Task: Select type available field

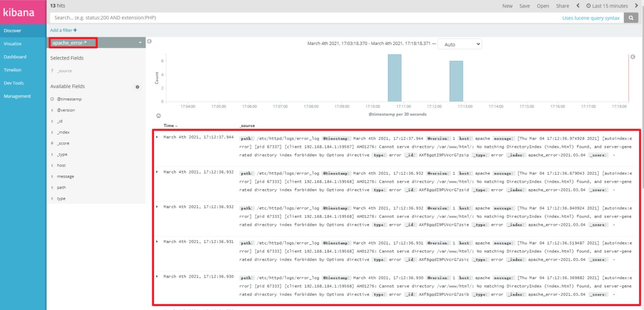Action: point(61,199)
